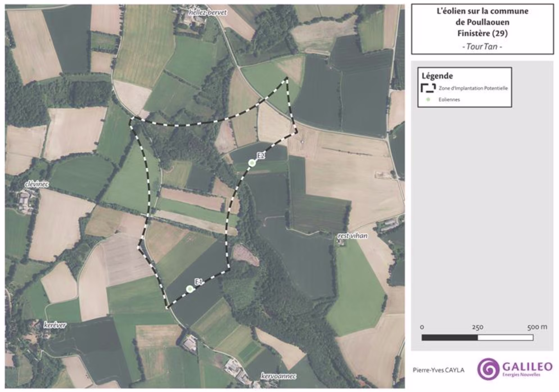Click the Légende heading
Image resolution: width=559 pixels, height=392 pixels.
click(437, 76)
